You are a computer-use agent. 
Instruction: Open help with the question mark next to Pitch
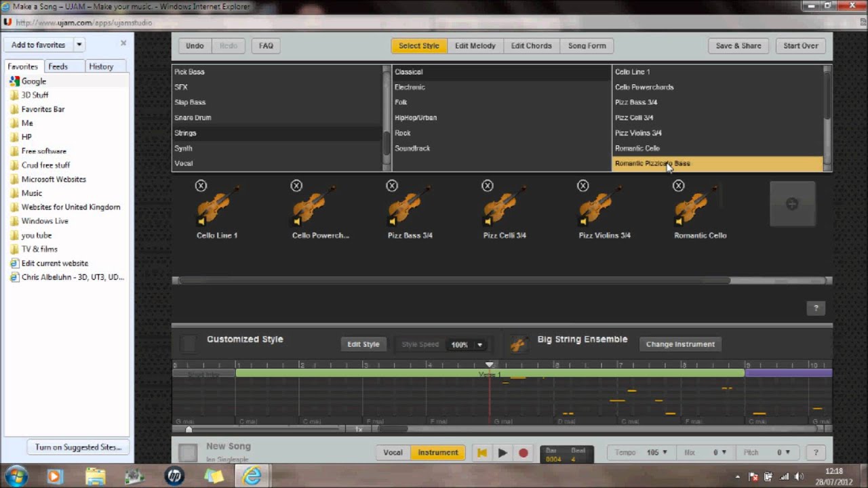(816, 453)
